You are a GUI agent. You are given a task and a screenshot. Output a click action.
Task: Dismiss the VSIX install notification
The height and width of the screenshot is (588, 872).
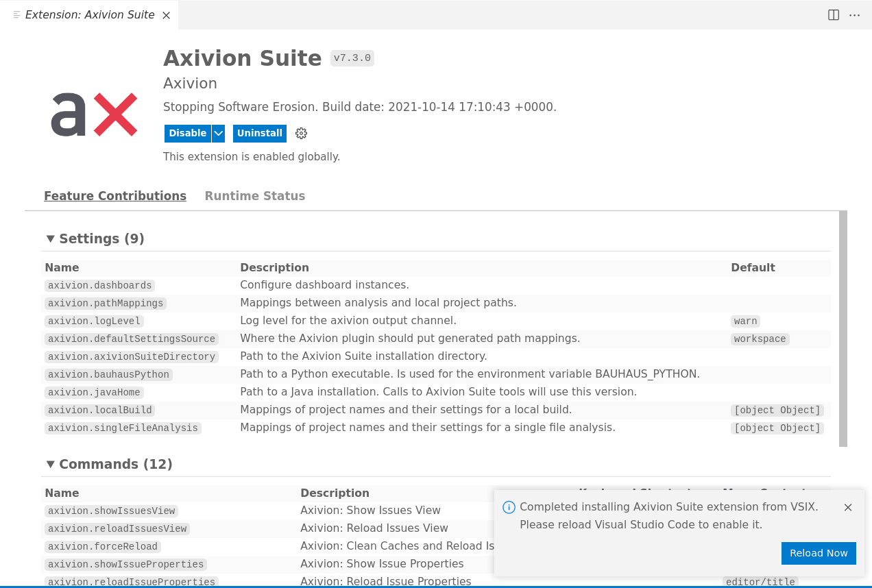(848, 507)
